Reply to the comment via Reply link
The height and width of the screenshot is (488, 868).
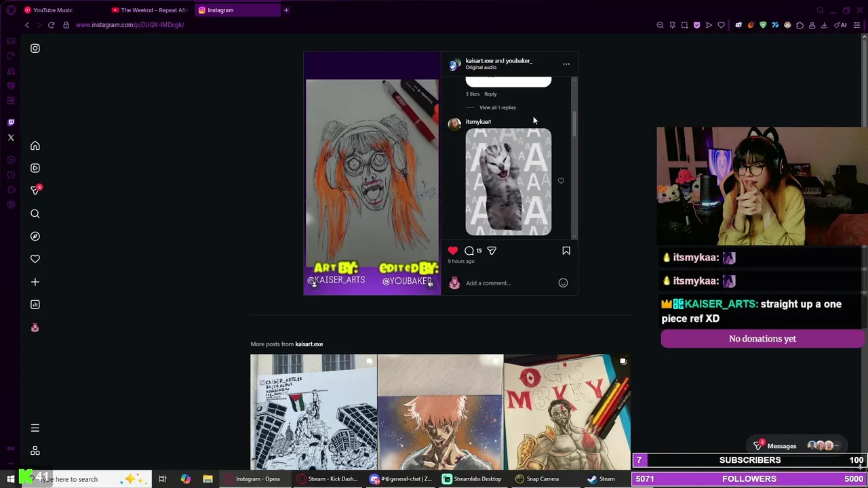pos(490,94)
